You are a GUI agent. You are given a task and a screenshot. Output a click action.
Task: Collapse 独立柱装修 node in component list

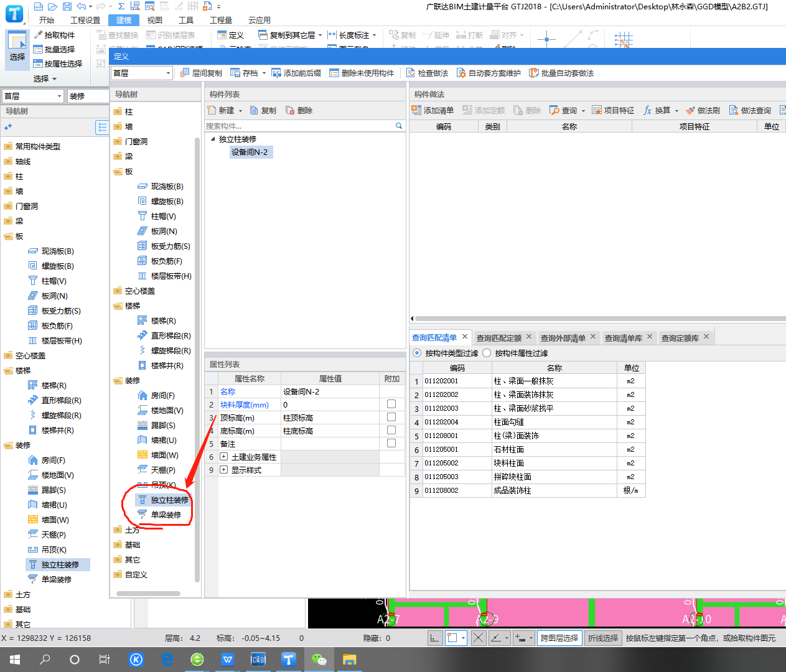213,139
